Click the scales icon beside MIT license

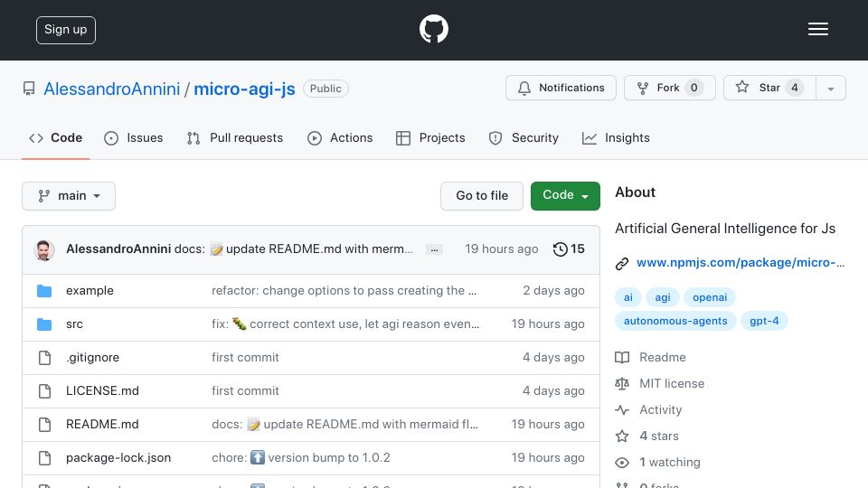point(622,383)
